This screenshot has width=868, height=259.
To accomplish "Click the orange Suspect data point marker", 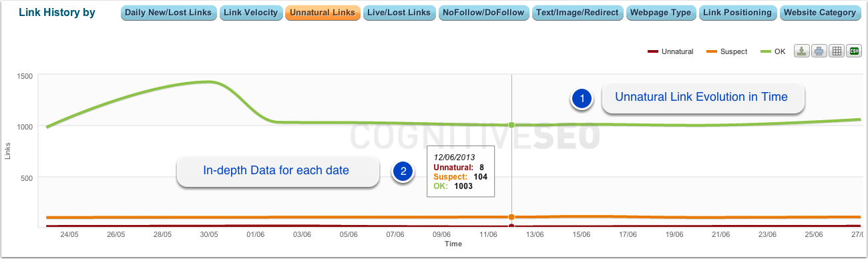I will point(512,217).
